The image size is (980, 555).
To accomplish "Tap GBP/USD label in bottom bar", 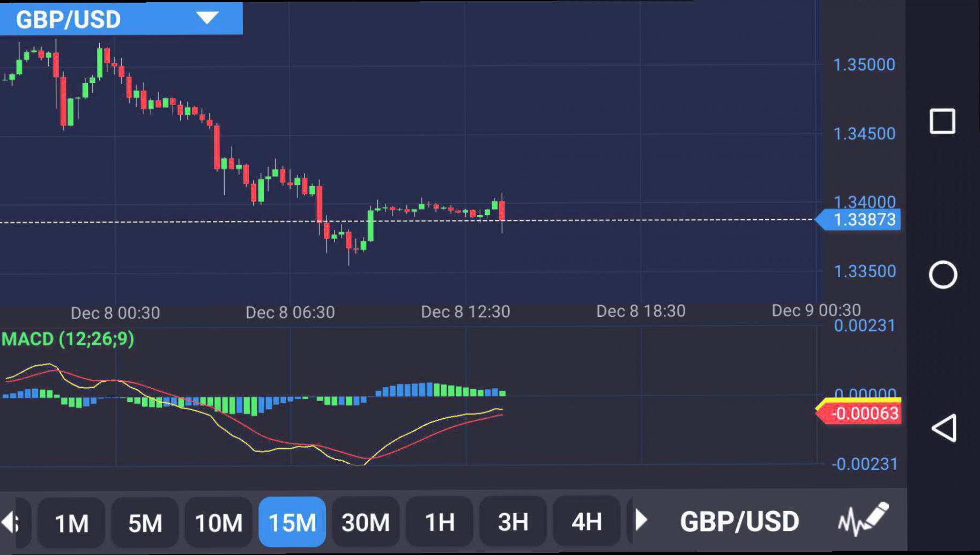I will pos(739,521).
